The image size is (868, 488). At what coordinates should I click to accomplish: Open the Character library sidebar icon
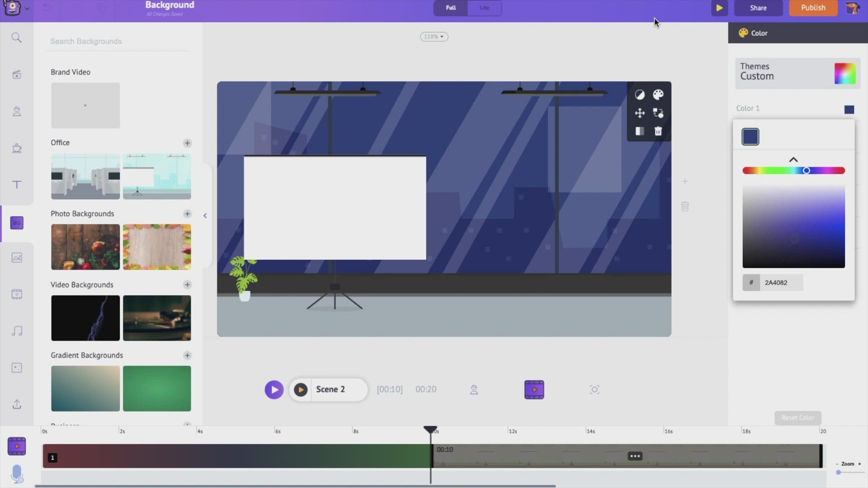coord(17,112)
